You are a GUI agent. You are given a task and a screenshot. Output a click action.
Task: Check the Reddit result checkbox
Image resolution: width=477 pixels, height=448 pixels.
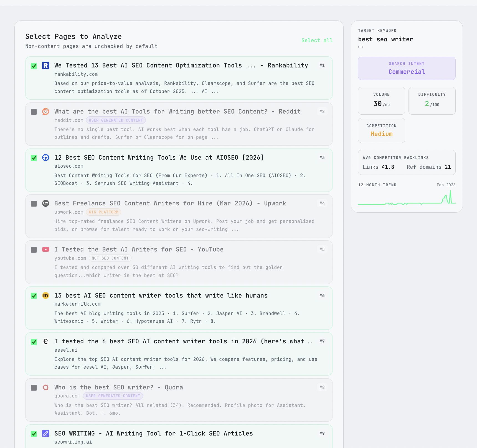pyautogui.click(x=34, y=112)
